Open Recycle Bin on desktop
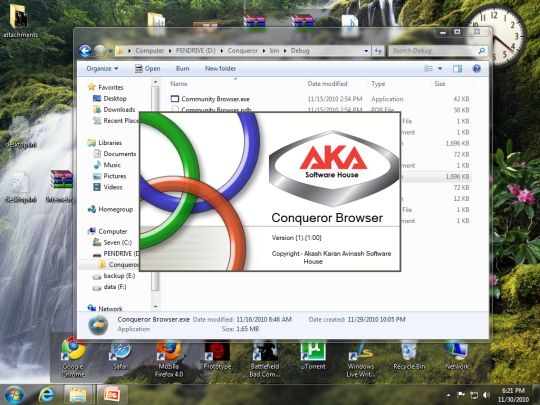 coord(409,356)
